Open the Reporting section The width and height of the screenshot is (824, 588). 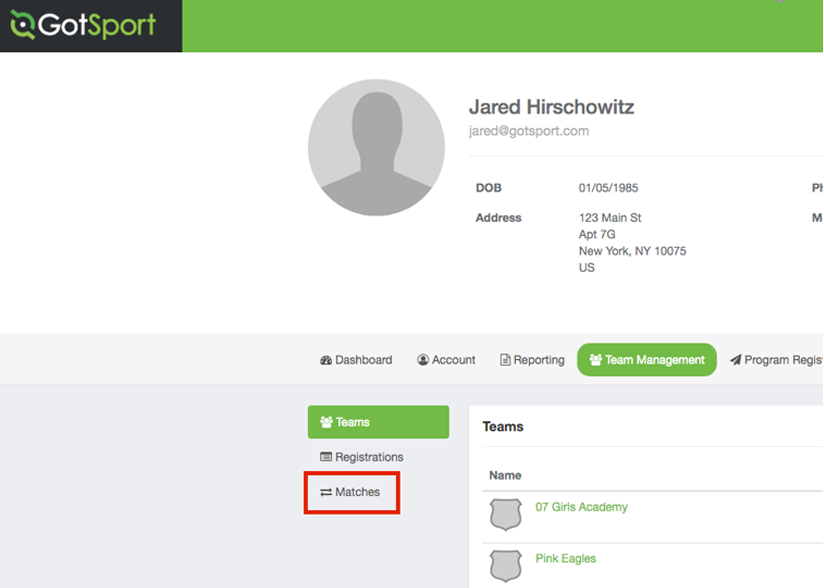click(532, 359)
